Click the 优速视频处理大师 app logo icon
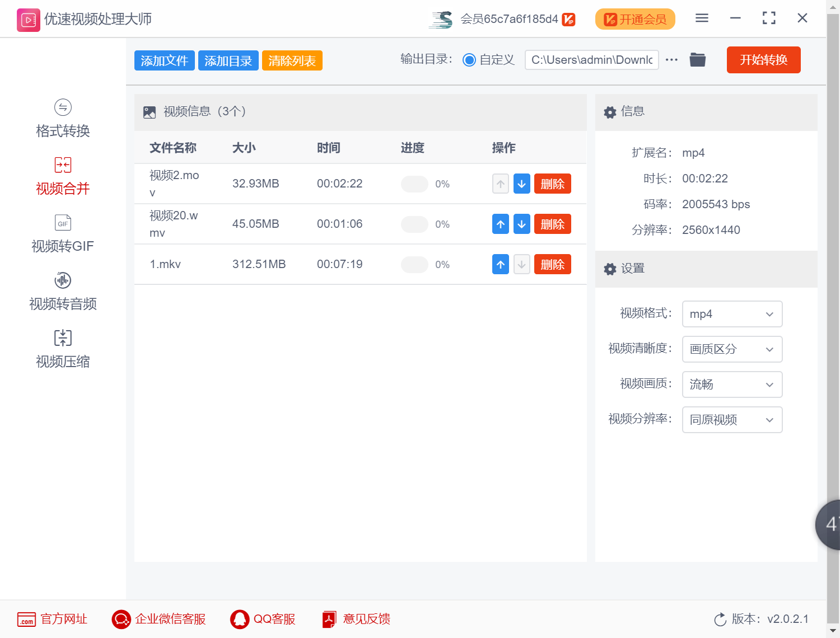The width and height of the screenshot is (840, 638). point(29,20)
